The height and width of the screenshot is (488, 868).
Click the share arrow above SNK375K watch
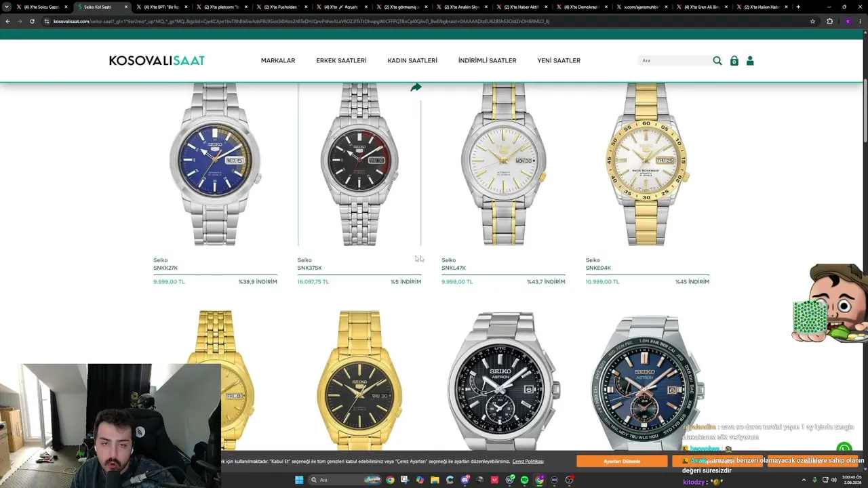(x=416, y=87)
